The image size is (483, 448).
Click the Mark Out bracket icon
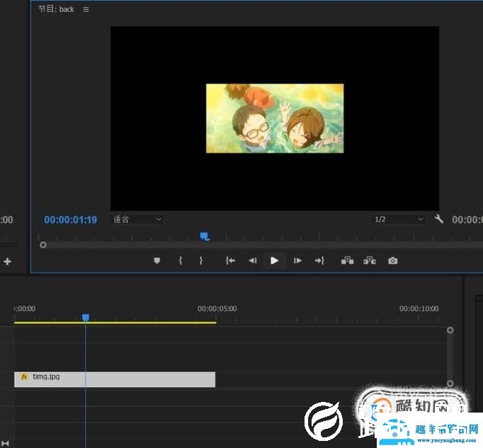pyautogui.click(x=201, y=261)
